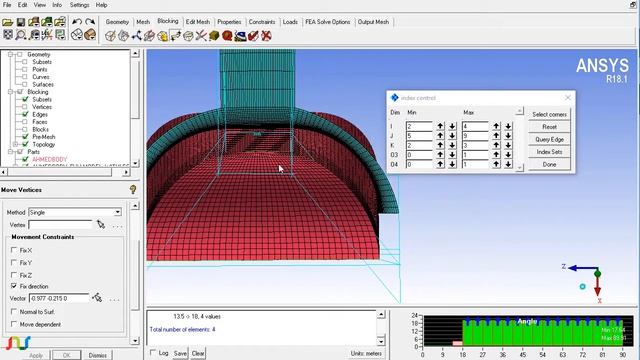640x360 pixels.
Task: Click the Query Edge button
Action: coord(549,140)
